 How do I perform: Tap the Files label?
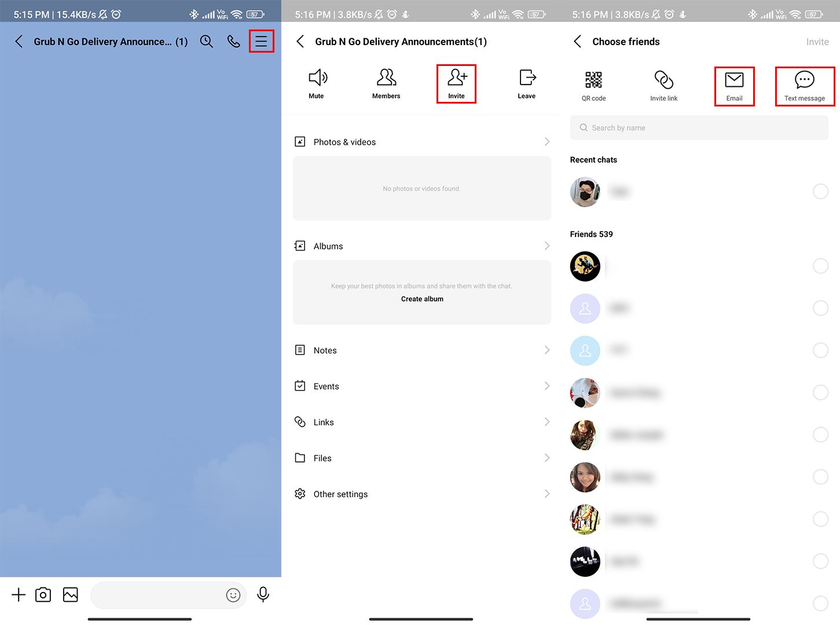[x=322, y=458]
